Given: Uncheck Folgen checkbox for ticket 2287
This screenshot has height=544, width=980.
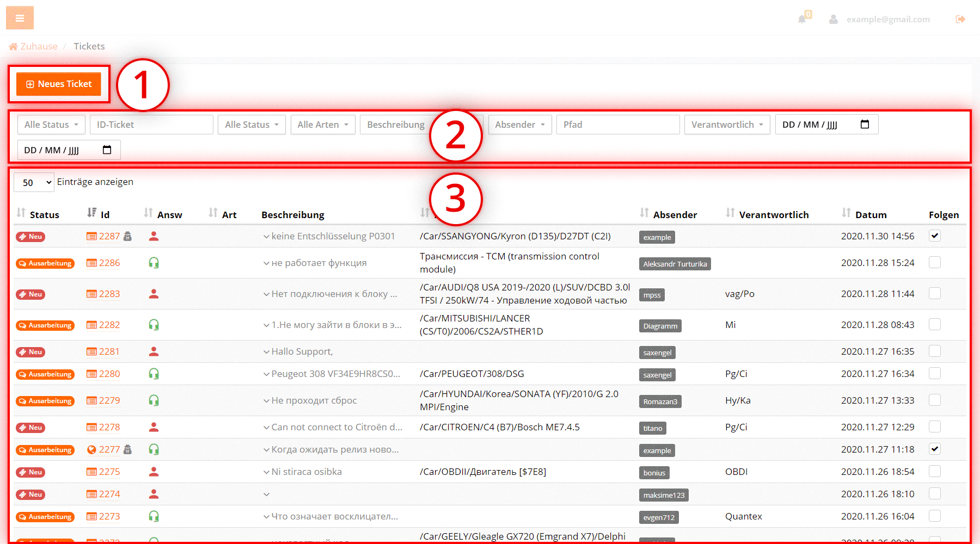Looking at the screenshot, I should [935, 236].
